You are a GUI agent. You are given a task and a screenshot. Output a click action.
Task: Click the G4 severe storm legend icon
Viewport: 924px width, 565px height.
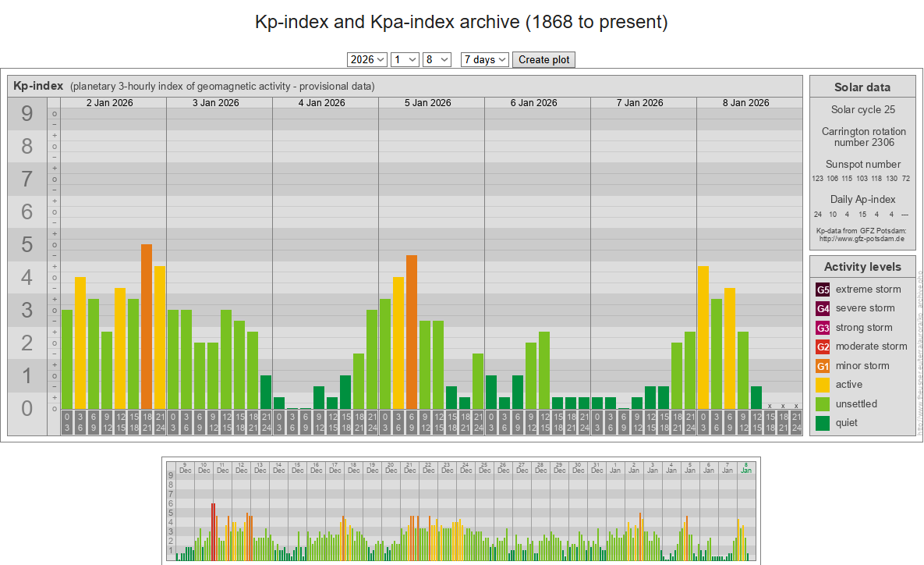(x=823, y=308)
